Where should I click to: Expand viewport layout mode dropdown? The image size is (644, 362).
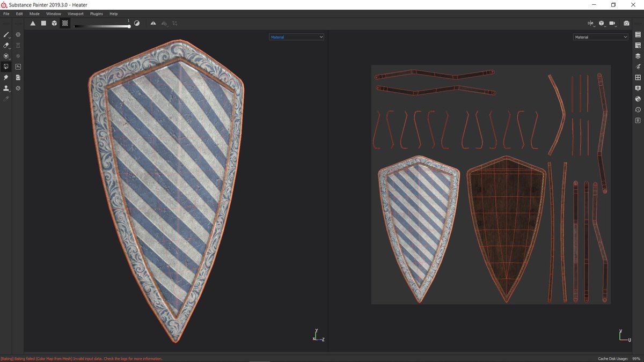[x=591, y=24]
